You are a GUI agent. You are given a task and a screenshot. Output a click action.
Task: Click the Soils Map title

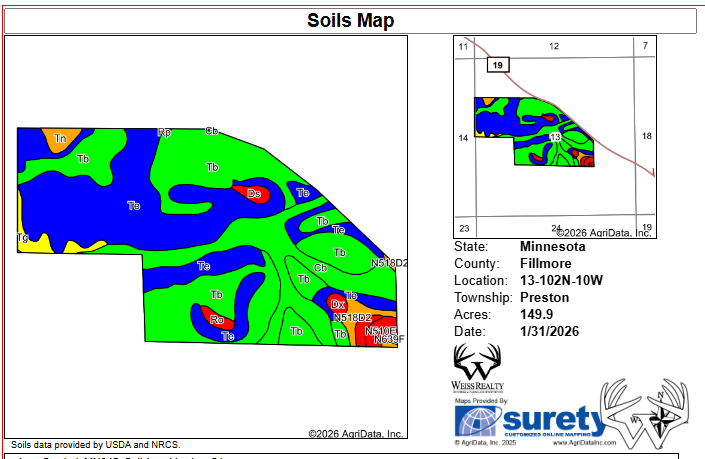tap(350, 20)
